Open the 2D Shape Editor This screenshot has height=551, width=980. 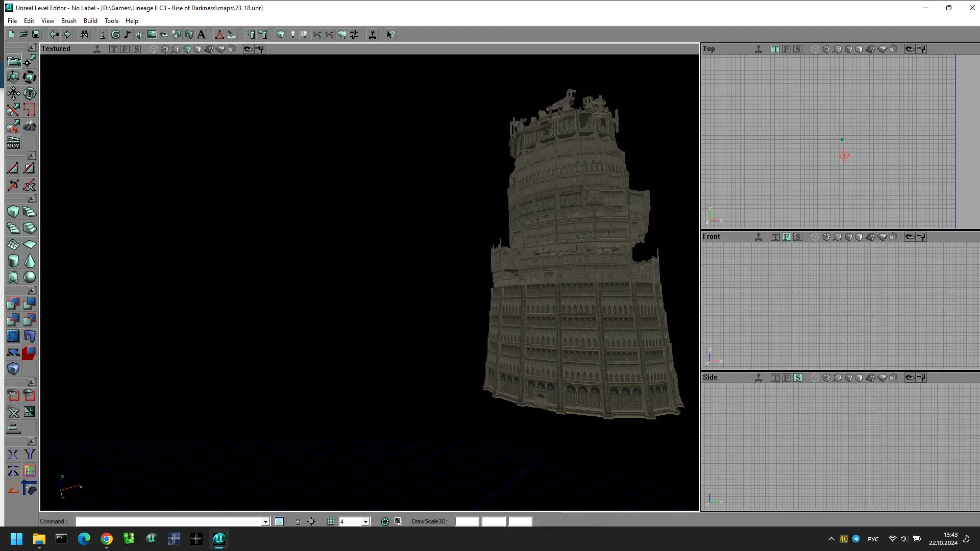coord(219,34)
